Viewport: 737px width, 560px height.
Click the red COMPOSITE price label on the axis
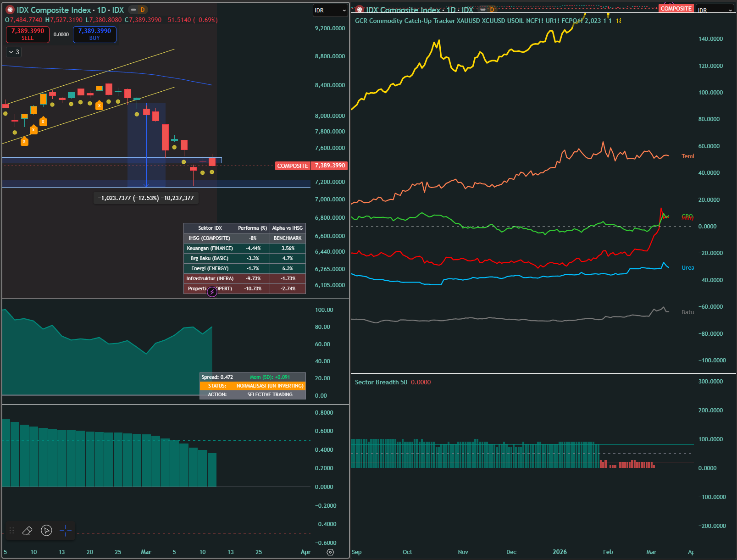pos(293,166)
